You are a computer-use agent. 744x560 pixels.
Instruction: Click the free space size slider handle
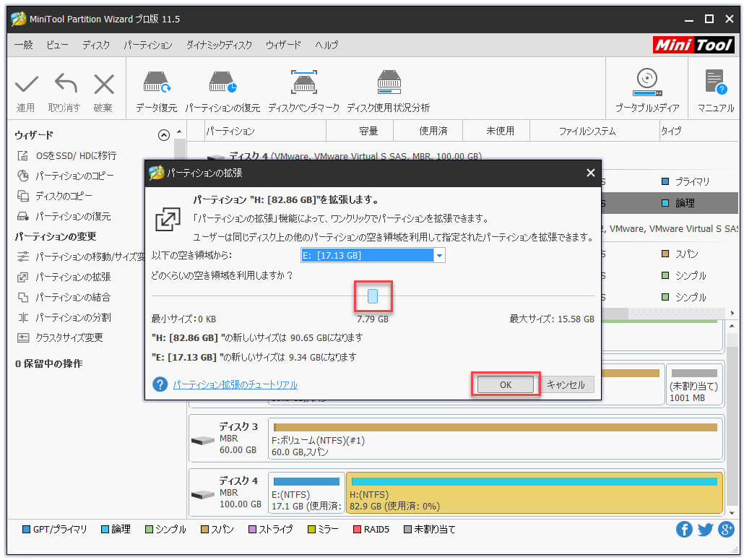[x=373, y=296]
